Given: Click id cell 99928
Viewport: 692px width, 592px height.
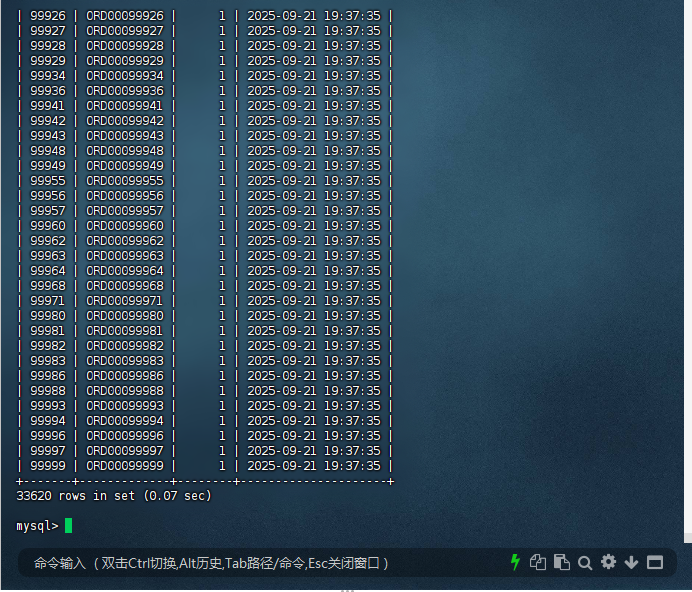Looking at the screenshot, I should [x=48, y=46].
